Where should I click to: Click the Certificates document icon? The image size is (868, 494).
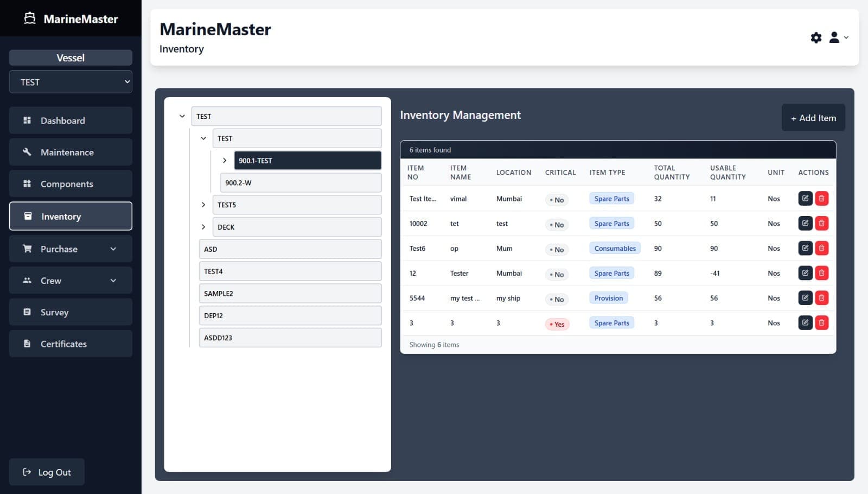click(26, 343)
